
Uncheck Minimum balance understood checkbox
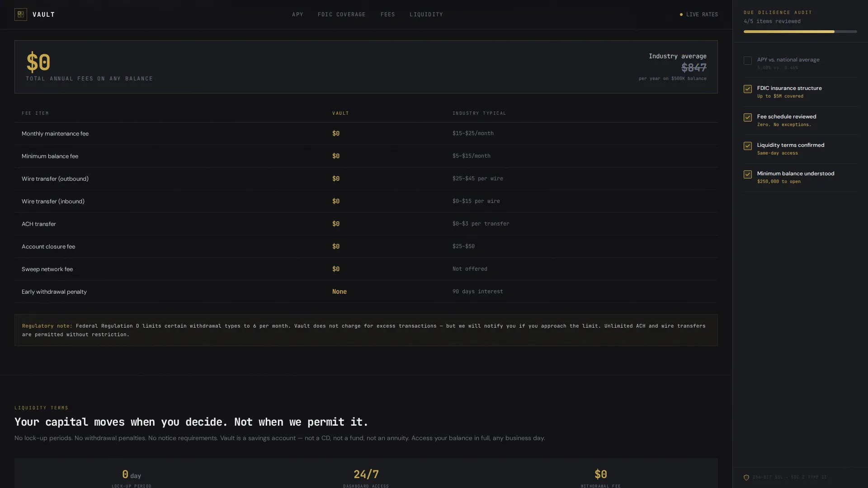748,174
